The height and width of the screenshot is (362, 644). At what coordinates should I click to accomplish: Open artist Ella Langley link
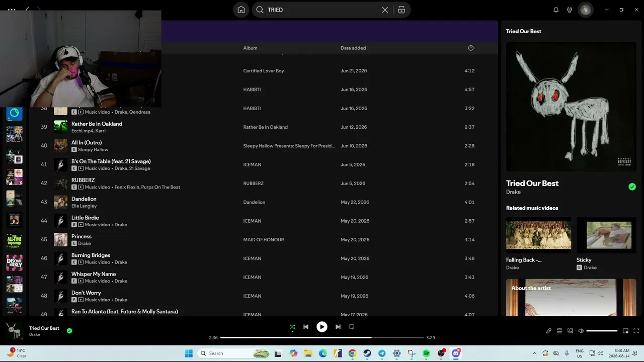[x=84, y=206]
